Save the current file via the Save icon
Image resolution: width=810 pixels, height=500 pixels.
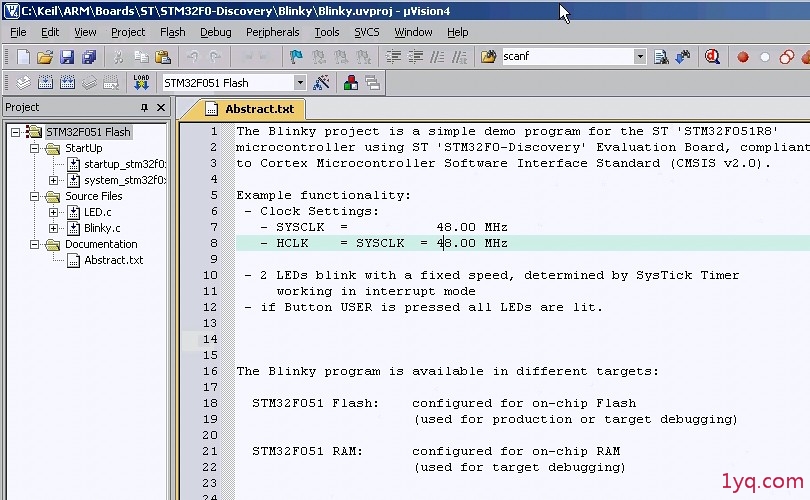[67, 57]
